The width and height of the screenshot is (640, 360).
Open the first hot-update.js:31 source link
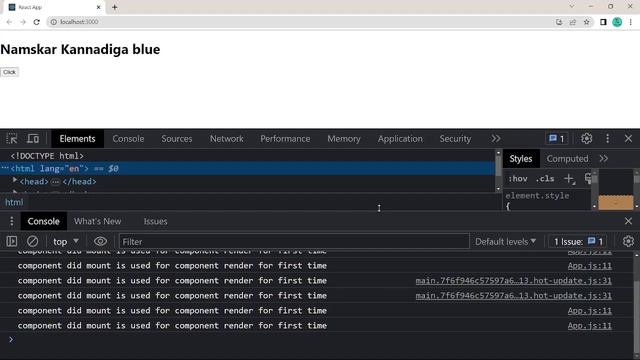coord(513,280)
